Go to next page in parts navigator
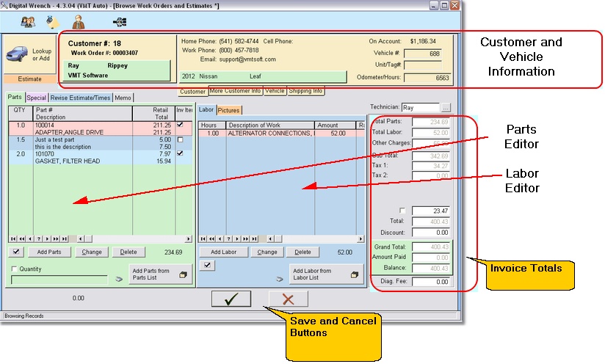This screenshot has width=605, height=364. 56,239
